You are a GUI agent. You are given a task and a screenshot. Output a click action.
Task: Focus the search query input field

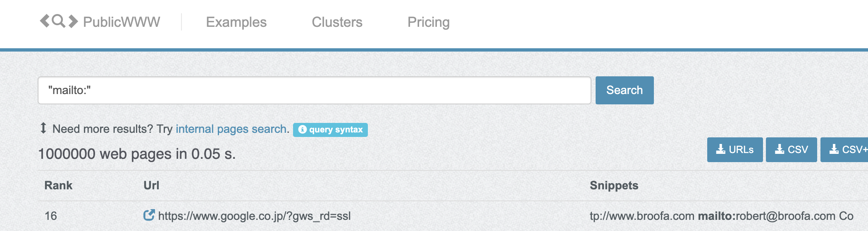(x=314, y=90)
